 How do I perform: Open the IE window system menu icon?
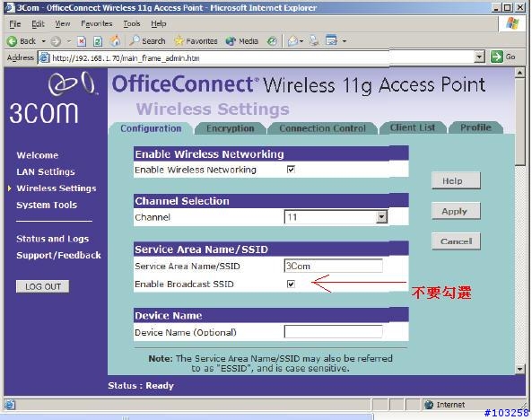(10, 7)
